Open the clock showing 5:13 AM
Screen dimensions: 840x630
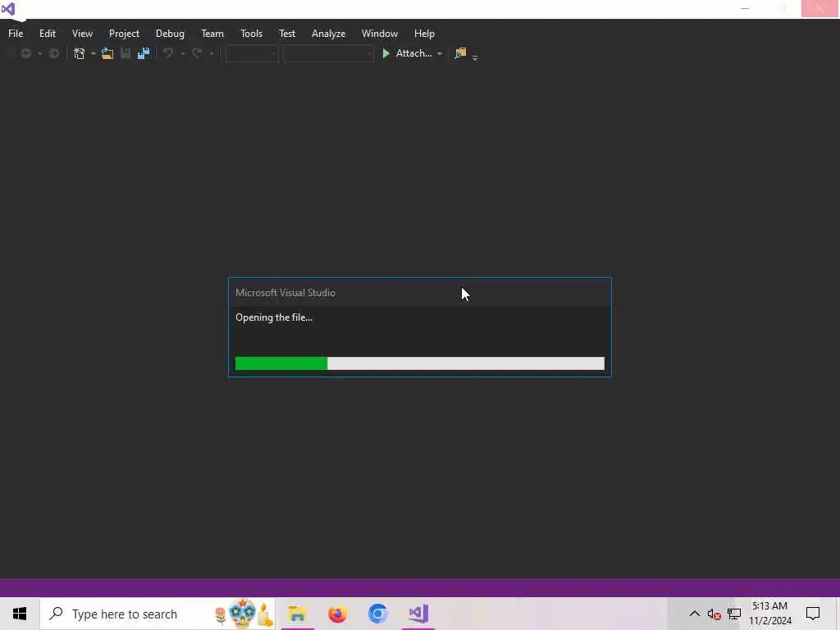(x=769, y=614)
